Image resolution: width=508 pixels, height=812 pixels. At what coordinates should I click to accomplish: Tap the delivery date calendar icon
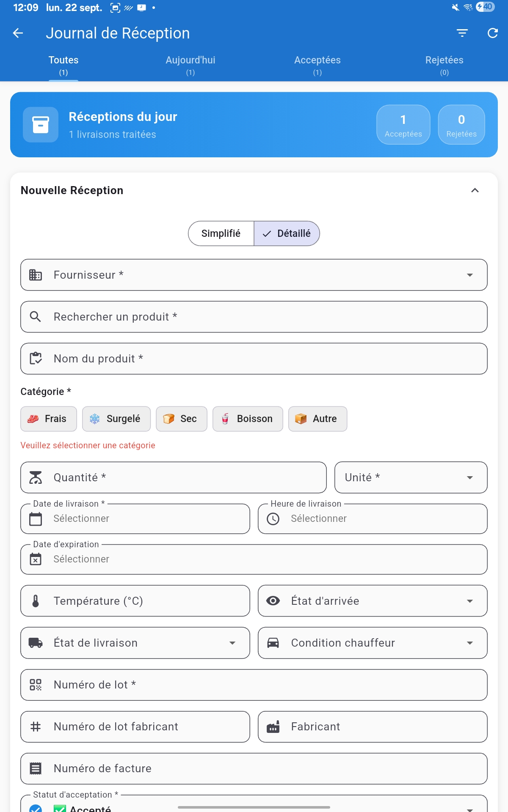coord(36,519)
